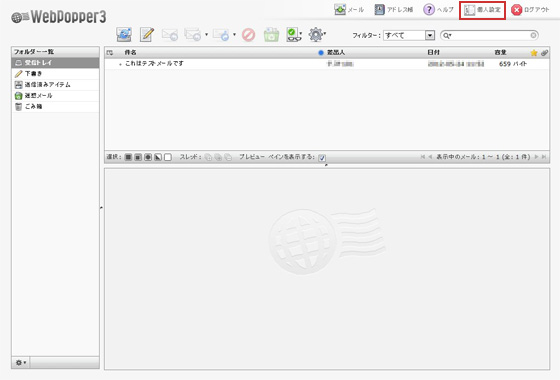The height and width of the screenshot is (380, 560).
Task: Click inside the search input field
Action: (491, 35)
